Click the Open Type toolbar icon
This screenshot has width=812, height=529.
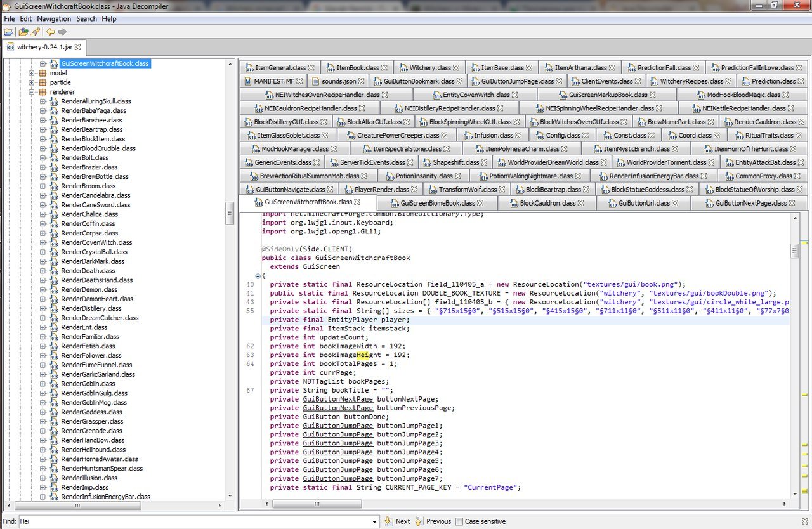23,32
